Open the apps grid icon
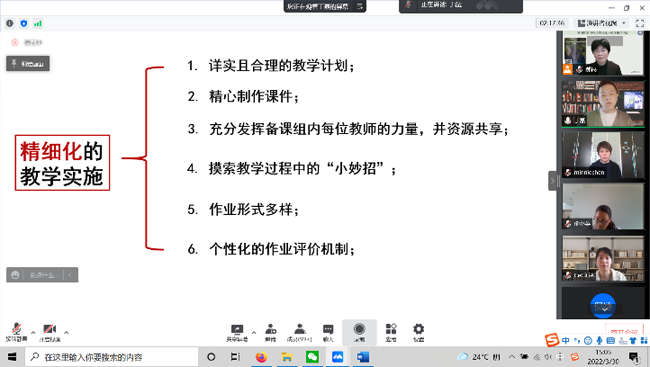 point(391,333)
